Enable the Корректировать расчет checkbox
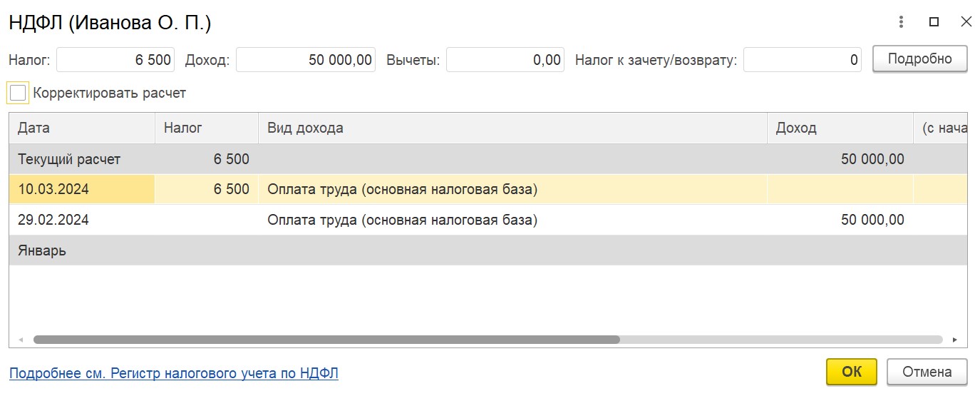The height and width of the screenshot is (396, 980). click(18, 93)
